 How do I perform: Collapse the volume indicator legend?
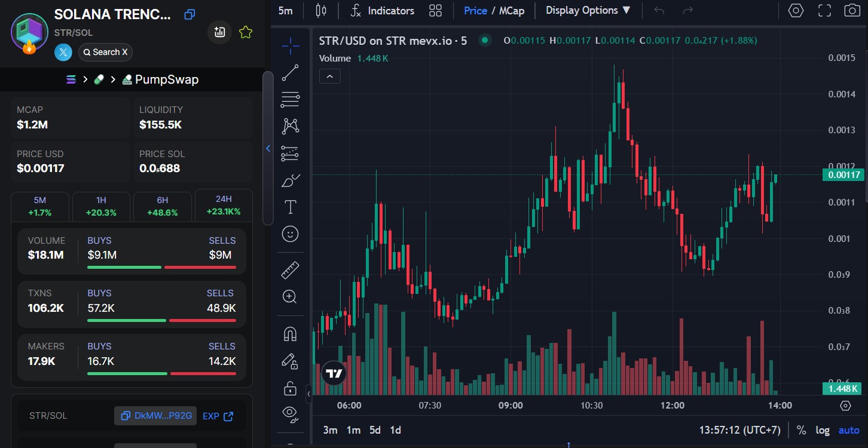pyautogui.click(x=330, y=76)
